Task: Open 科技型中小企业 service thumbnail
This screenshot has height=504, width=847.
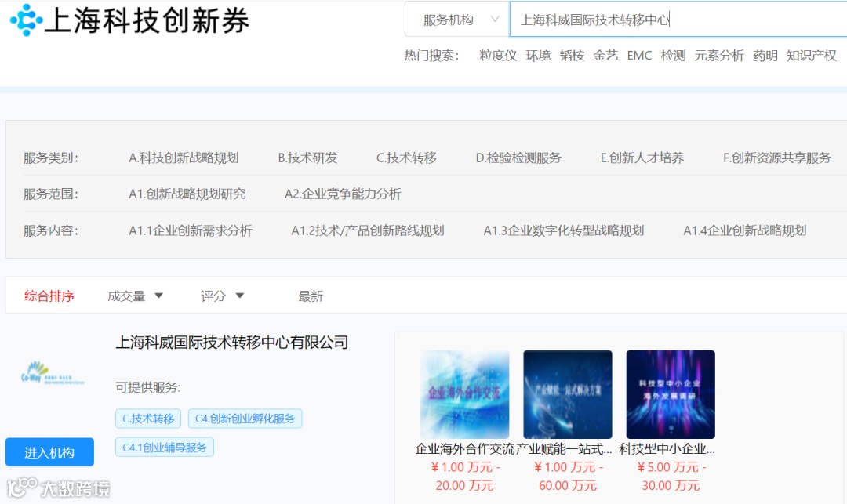Action: (x=671, y=394)
